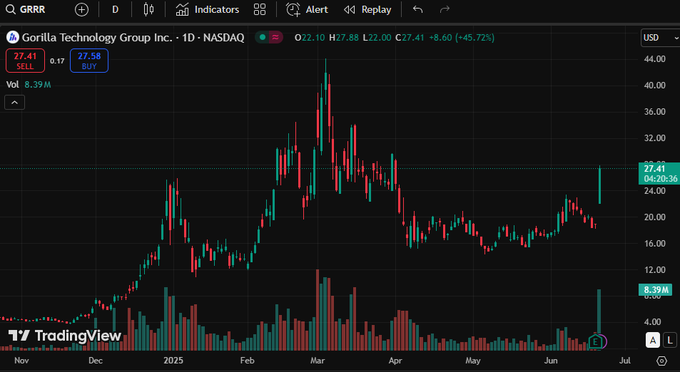The image size is (680, 372).
Task: Open the USD currency dropdown
Action: [x=660, y=38]
